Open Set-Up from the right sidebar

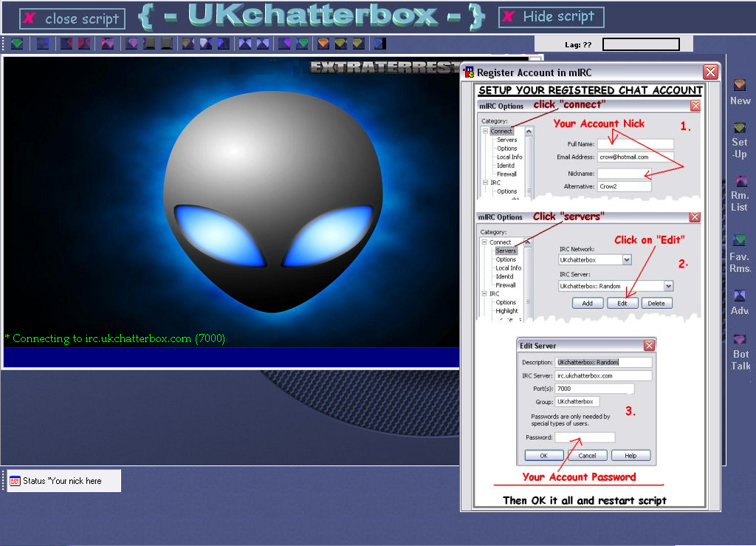point(740,141)
